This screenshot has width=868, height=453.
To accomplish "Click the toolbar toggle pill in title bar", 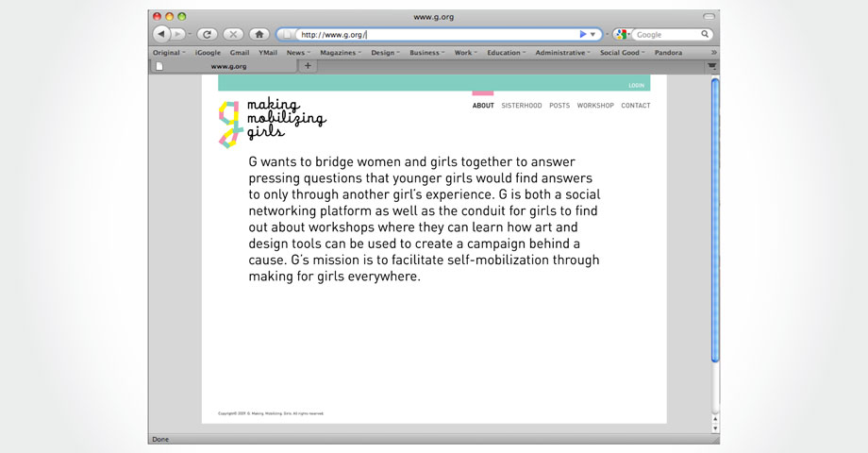I will tap(709, 17).
